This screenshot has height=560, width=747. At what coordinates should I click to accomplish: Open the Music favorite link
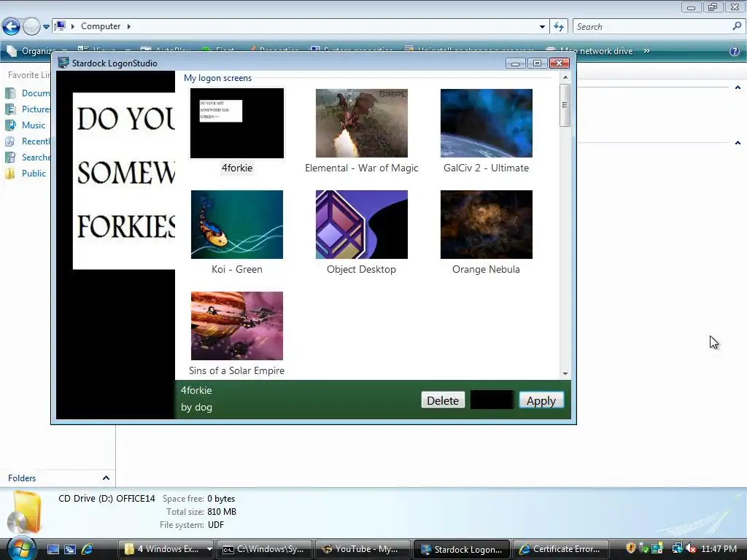34,125
